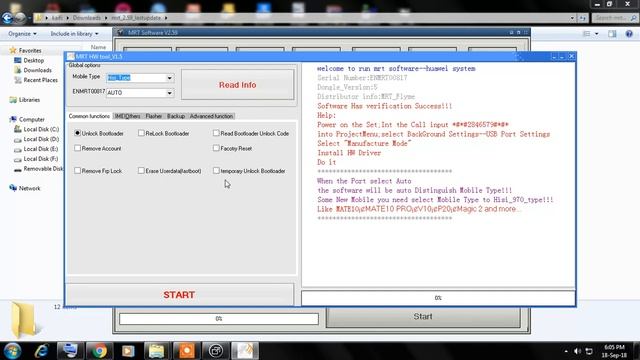Expand Include in library menu
This screenshot has width=640, height=360.
(74, 34)
